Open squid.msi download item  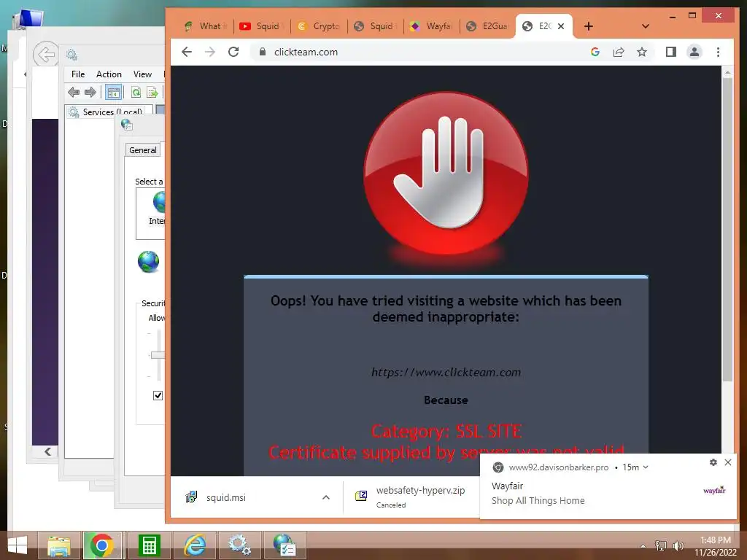point(226,497)
